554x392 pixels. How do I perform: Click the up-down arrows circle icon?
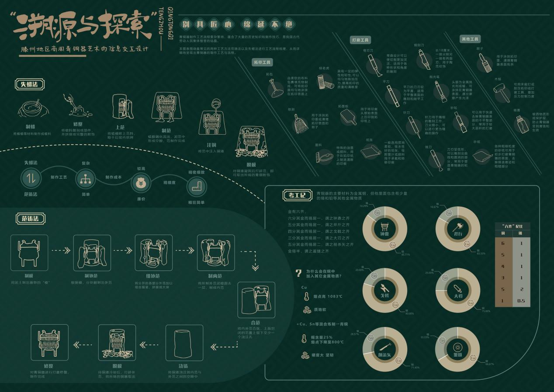(31, 178)
